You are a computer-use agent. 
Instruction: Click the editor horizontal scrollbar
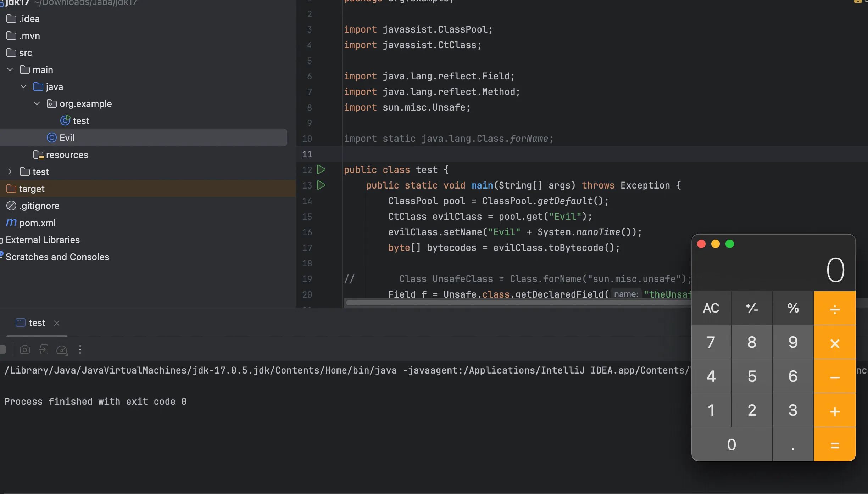pos(518,303)
